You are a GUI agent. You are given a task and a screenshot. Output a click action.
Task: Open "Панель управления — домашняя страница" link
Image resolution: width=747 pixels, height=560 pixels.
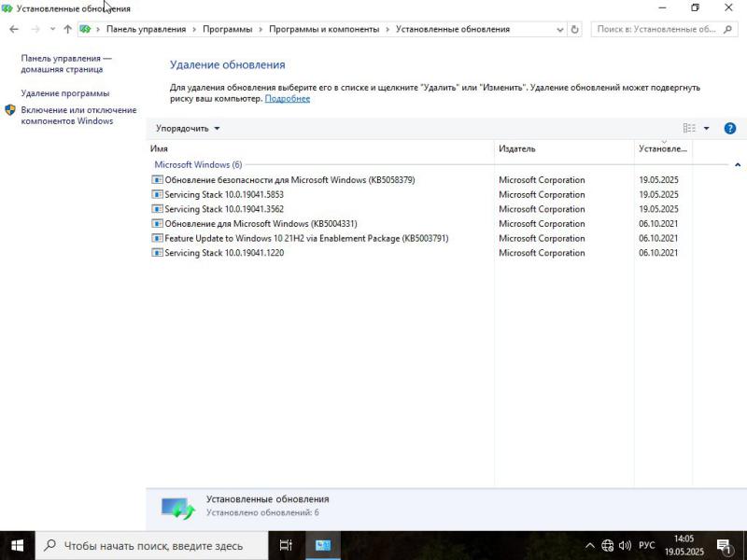click(66, 63)
